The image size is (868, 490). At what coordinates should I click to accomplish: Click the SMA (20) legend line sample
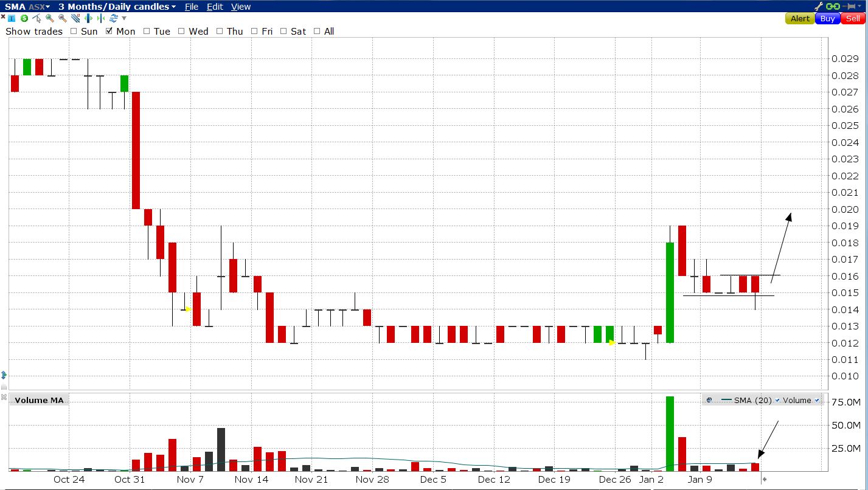pos(726,399)
